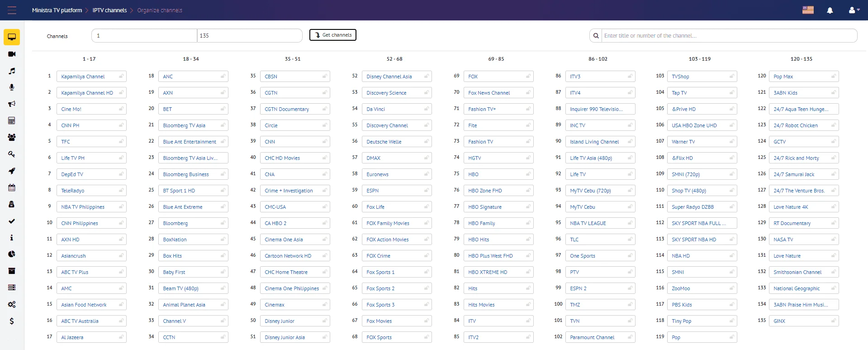
Task: Open the server list sidebar icon
Action: [x=12, y=288]
